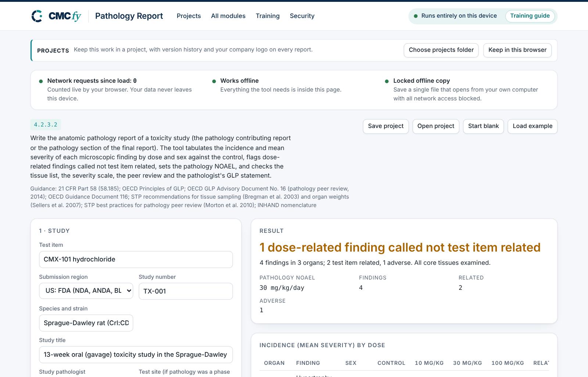Expand the Submission region dropdown
Screen dimensions: 588x377
(86, 291)
